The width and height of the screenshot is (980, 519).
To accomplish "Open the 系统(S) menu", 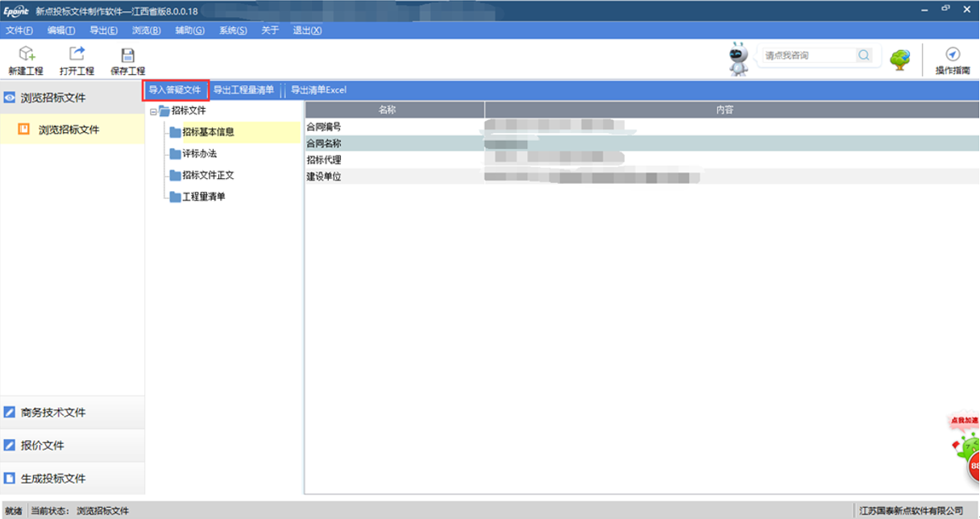I will (x=233, y=31).
